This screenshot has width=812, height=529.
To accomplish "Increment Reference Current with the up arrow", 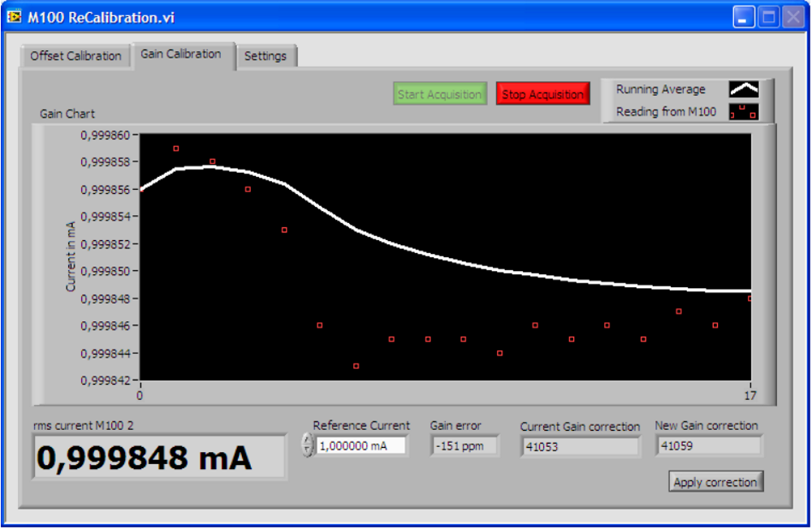I will tap(307, 440).
